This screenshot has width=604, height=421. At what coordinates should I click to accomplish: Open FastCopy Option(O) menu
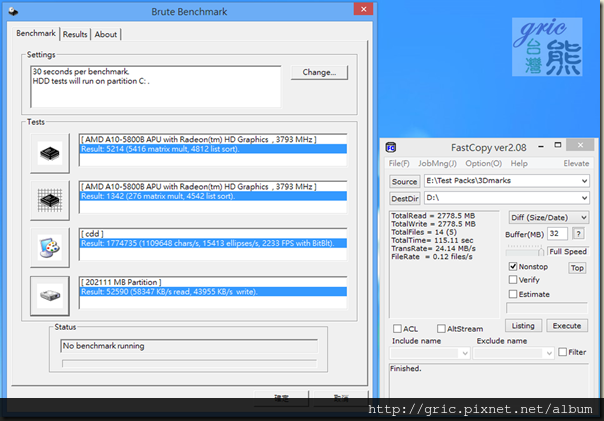point(483,163)
